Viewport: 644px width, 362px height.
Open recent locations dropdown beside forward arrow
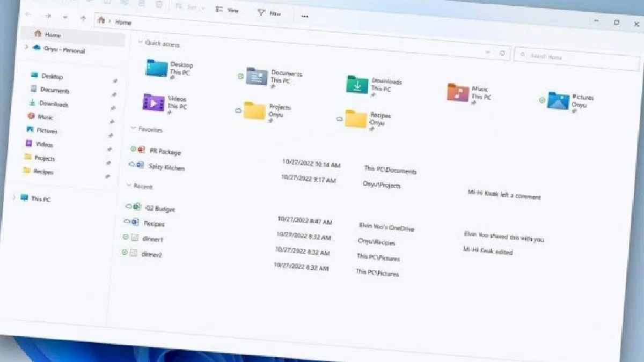[x=65, y=17]
